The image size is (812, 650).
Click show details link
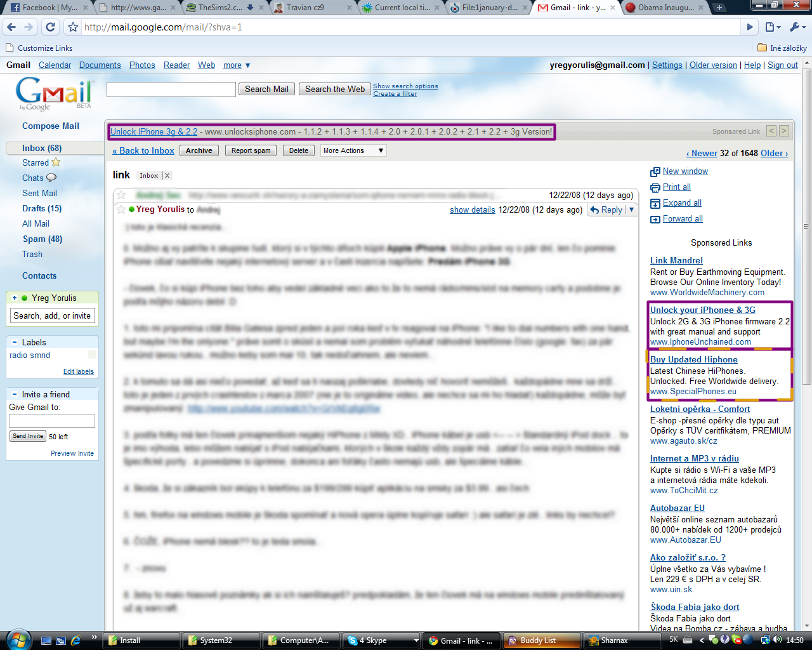point(473,209)
